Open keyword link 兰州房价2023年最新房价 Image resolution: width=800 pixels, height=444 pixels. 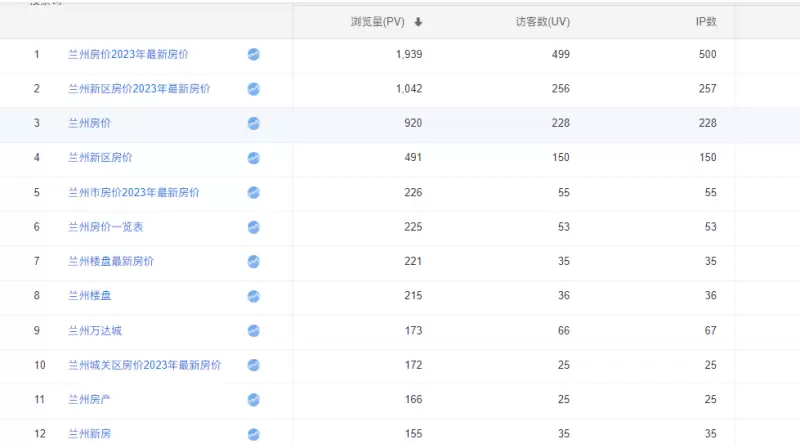(x=128, y=54)
